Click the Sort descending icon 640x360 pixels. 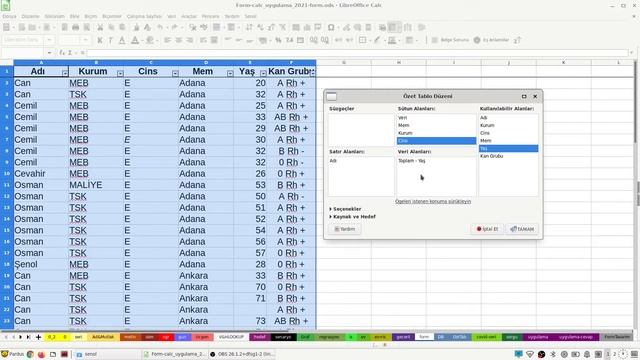click(x=271, y=27)
